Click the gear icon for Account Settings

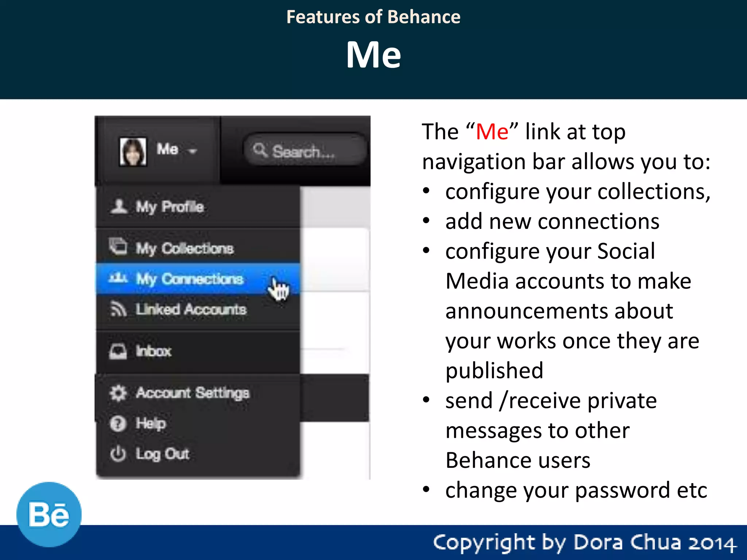tap(118, 393)
